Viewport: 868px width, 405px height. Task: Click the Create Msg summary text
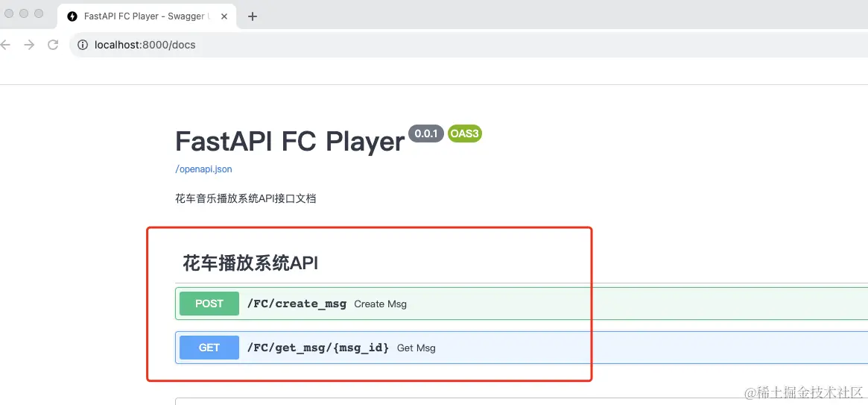tap(380, 304)
